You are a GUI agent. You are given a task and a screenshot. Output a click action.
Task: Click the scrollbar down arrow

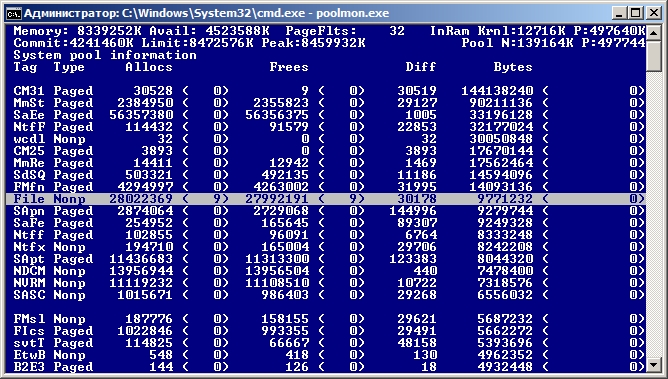653,365
